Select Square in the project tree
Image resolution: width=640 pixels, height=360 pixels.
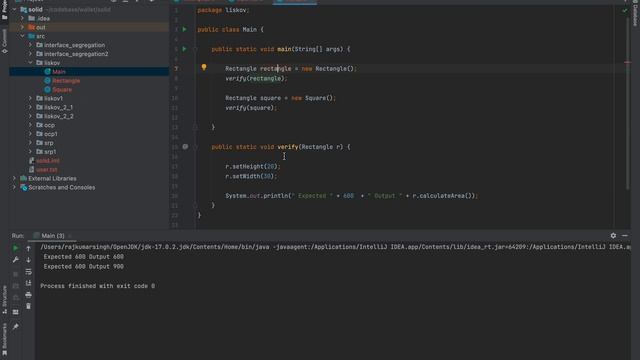(x=62, y=90)
